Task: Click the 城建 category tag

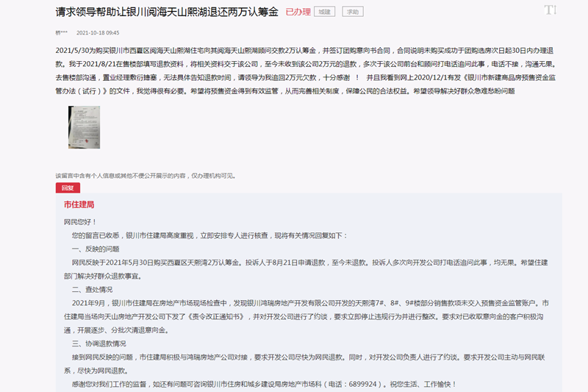Action: pos(324,12)
